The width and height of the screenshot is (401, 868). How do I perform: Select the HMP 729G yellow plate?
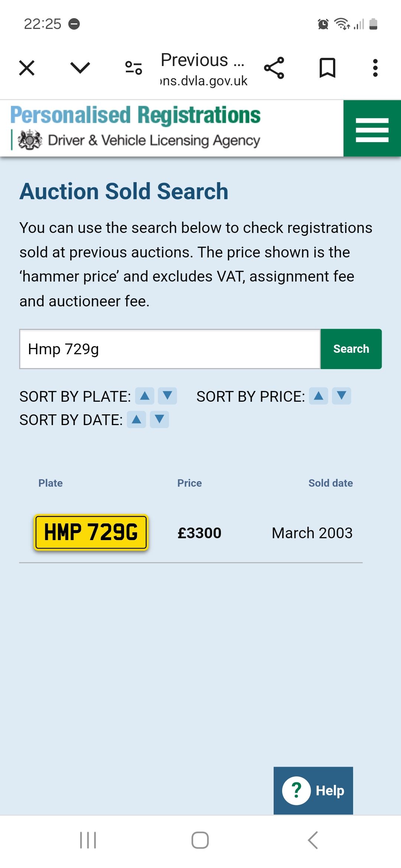(x=91, y=532)
